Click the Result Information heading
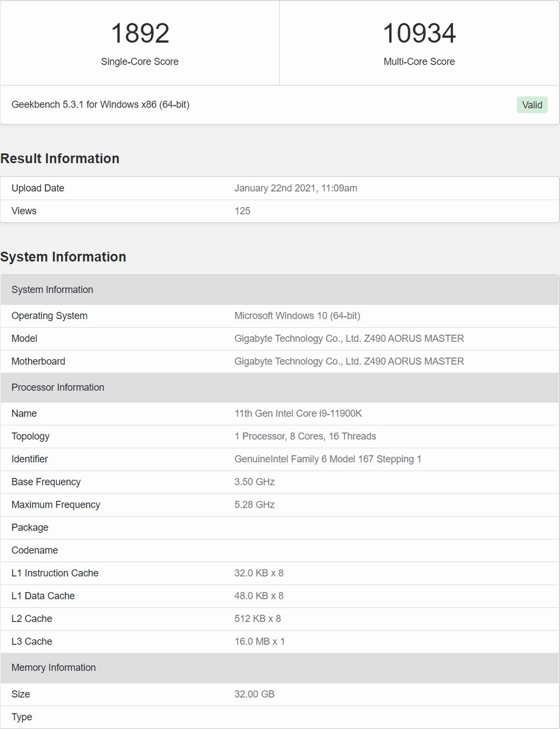 click(60, 159)
